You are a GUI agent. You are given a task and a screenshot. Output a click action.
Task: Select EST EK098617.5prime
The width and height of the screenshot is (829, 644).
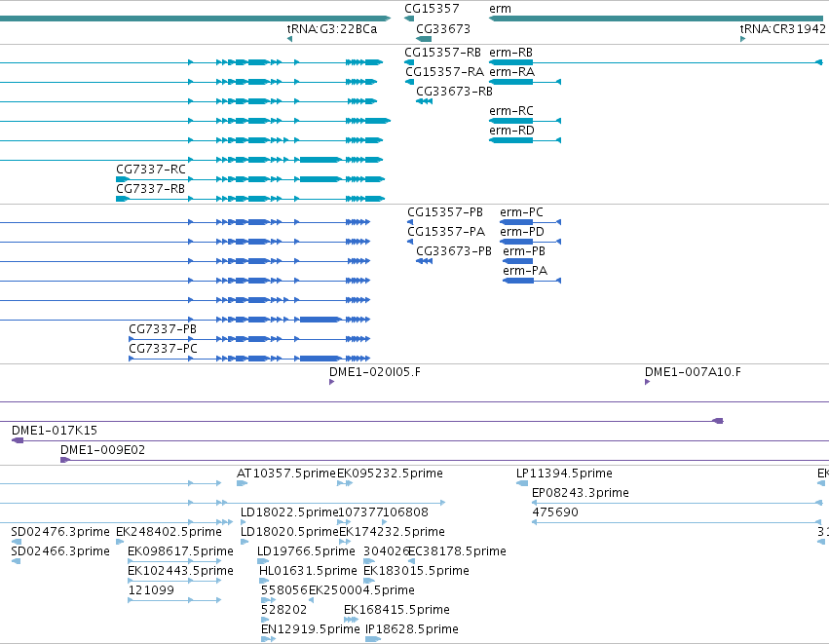click(x=174, y=561)
